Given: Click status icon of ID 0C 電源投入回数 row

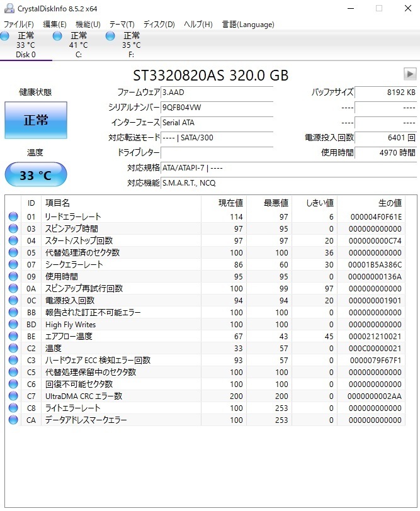Looking at the screenshot, I should pos(13,300).
